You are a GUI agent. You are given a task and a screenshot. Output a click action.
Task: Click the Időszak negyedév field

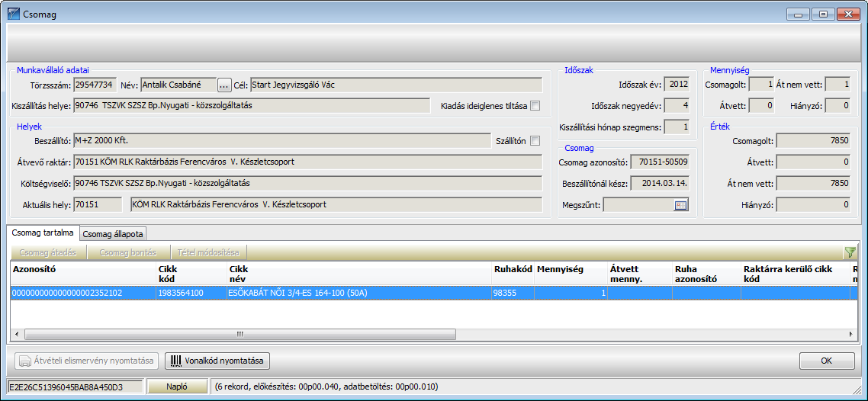(677, 106)
